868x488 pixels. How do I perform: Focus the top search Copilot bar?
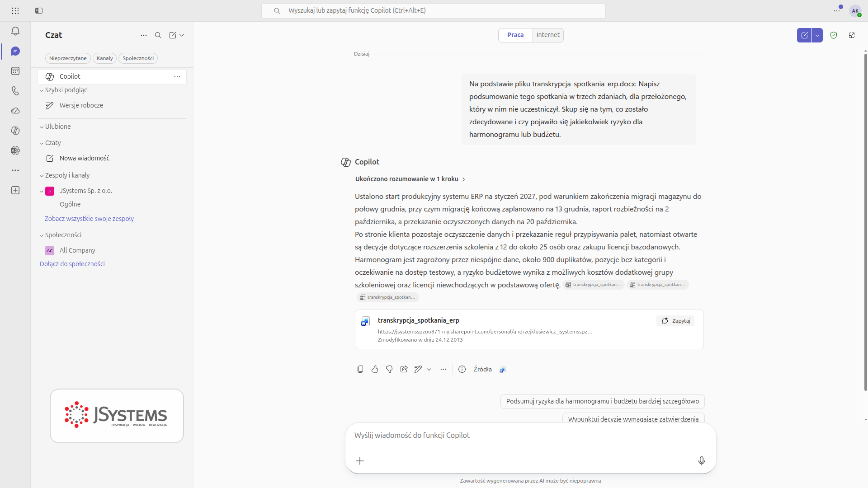tap(433, 10)
